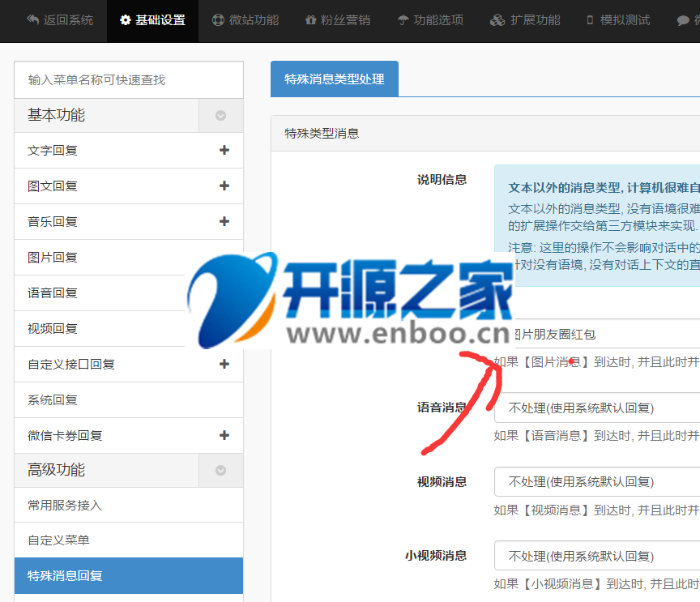Click the plus icon beside 微信卡券回复

[x=224, y=435]
